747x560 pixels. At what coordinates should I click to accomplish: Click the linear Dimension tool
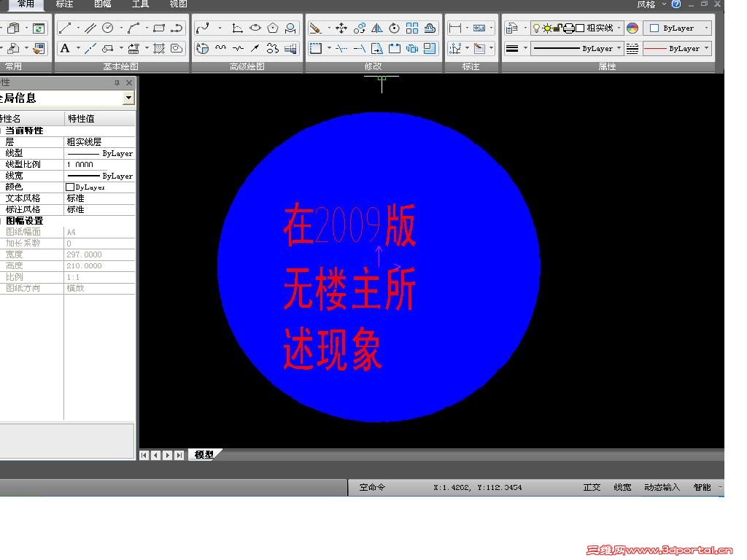click(455, 28)
